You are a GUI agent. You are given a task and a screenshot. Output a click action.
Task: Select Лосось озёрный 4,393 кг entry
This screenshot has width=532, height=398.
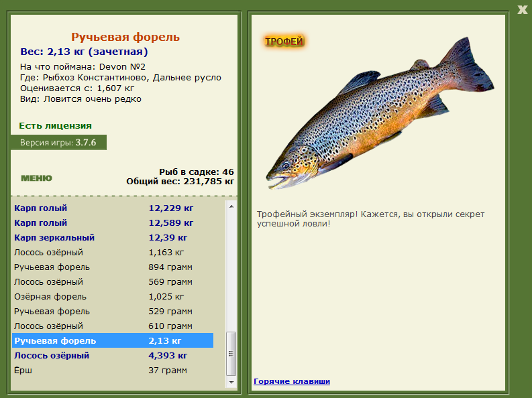(x=113, y=355)
